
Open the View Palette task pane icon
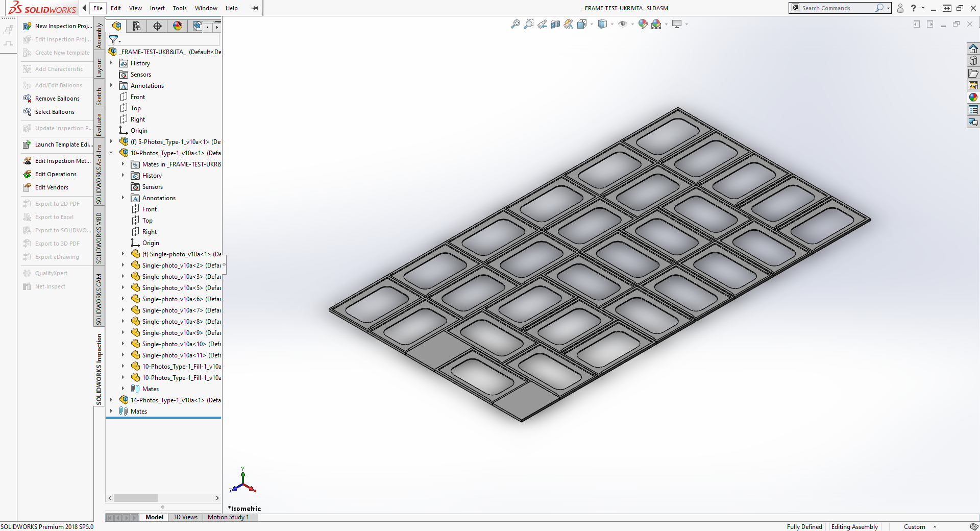[973, 85]
